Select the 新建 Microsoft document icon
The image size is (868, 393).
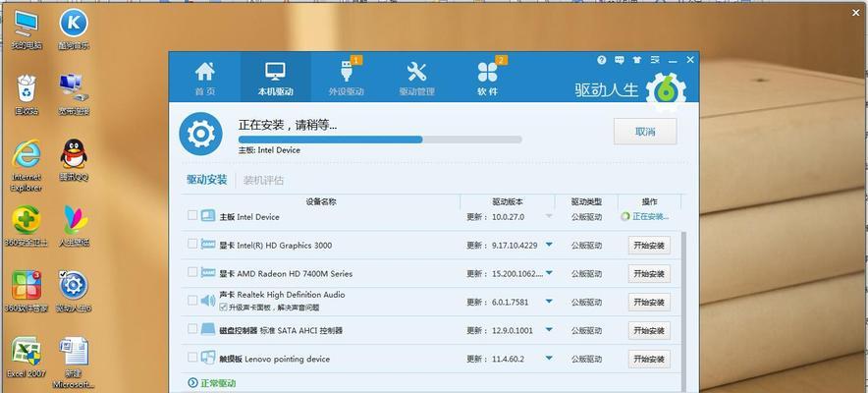click(x=74, y=362)
